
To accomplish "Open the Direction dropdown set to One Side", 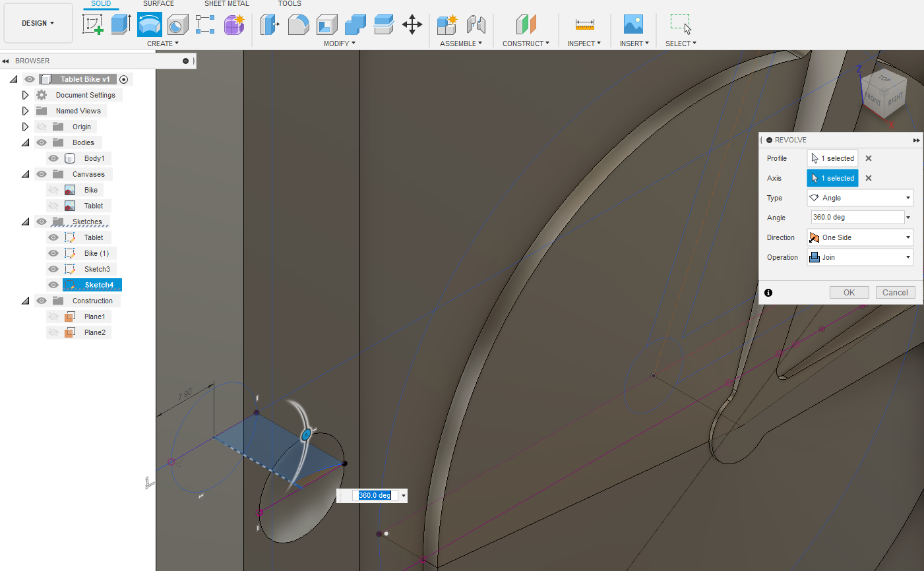I will click(x=860, y=237).
